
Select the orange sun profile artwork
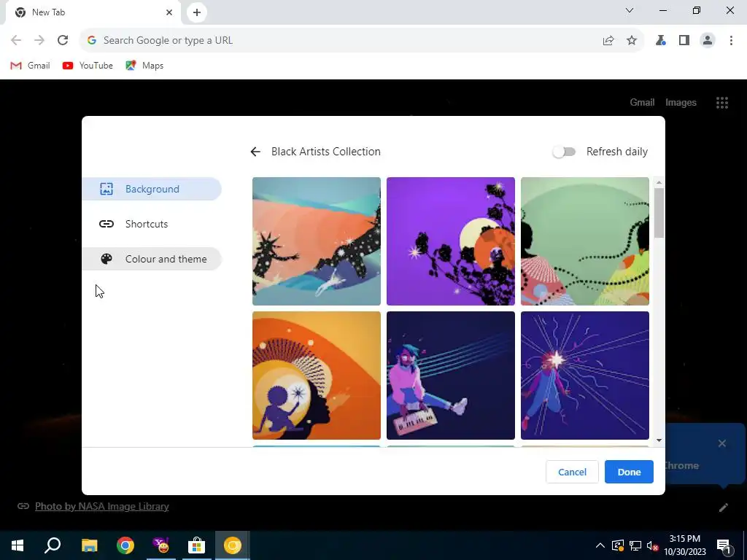coord(317,376)
